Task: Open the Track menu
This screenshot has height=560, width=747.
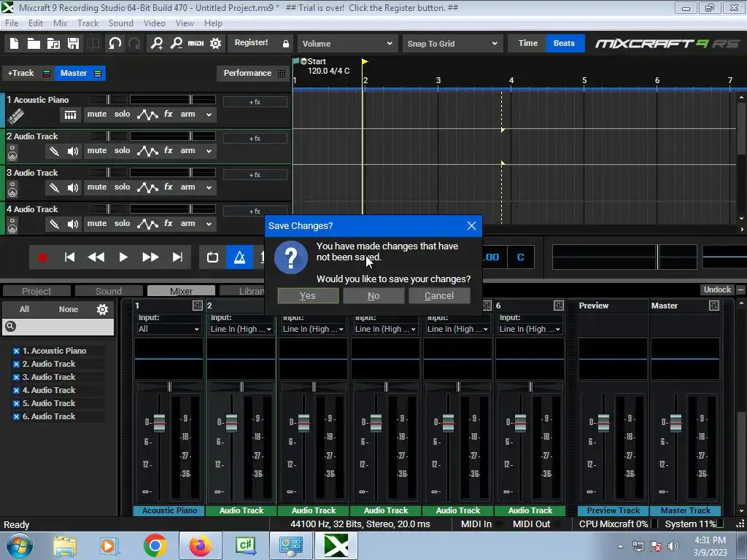Action: [88, 23]
